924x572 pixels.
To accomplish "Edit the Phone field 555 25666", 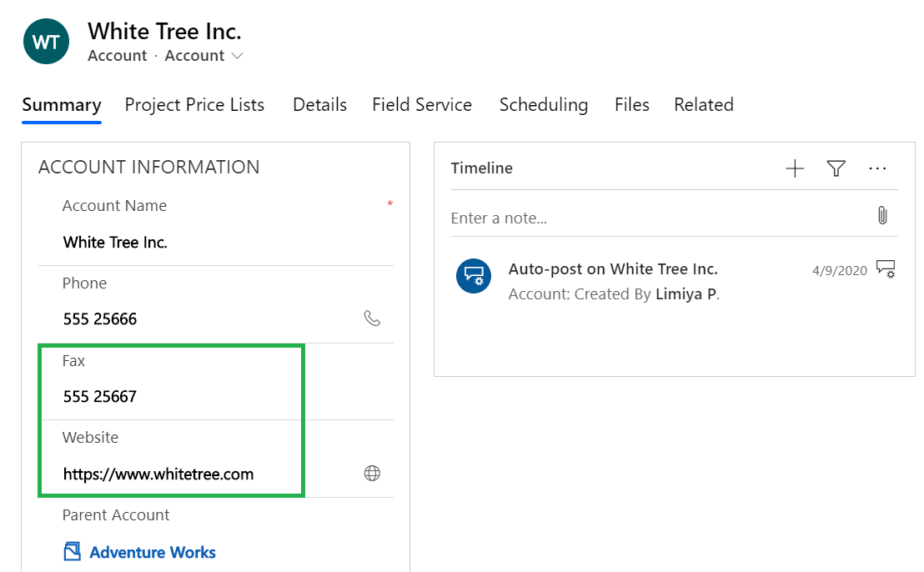I will (x=100, y=319).
